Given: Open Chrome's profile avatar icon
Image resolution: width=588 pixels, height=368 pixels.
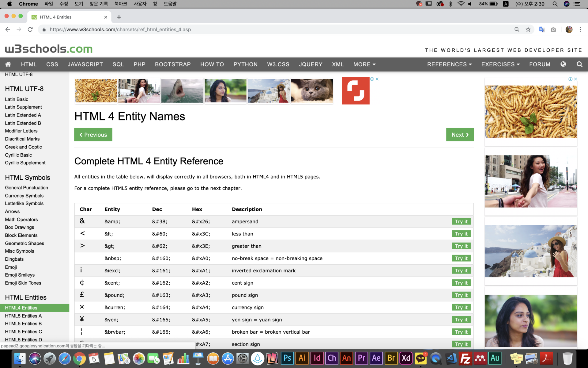Looking at the screenshot, I should click(569, 29).
